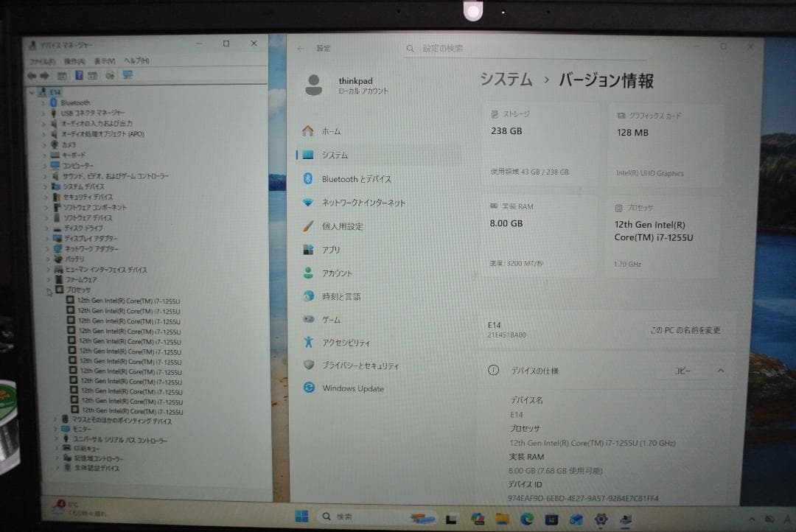Open the 表示(V) menu in Device Manager

105,61
